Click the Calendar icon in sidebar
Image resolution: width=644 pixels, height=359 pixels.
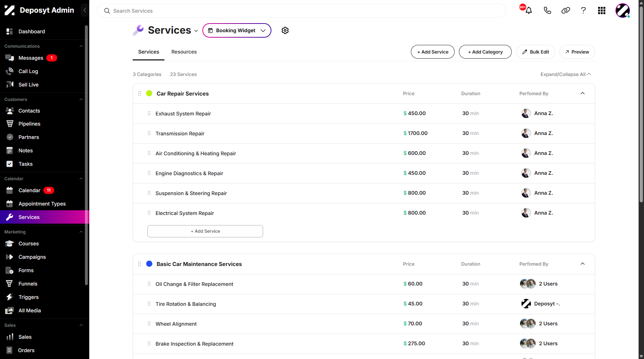tap(10, 190)
